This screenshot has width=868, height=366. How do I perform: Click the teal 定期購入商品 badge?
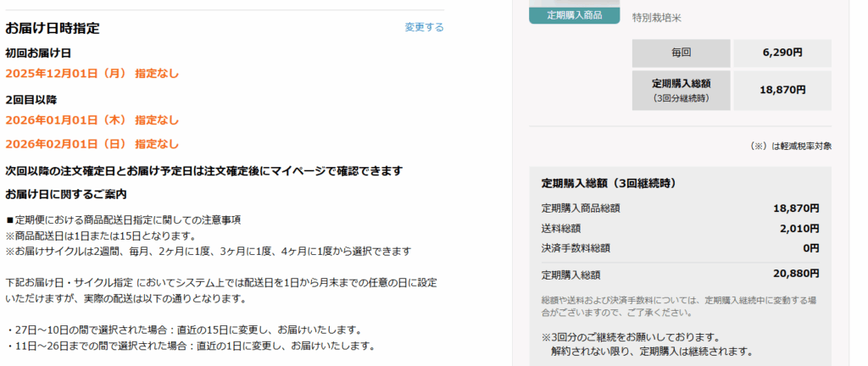pyautogui.click(x=574, y=15)
